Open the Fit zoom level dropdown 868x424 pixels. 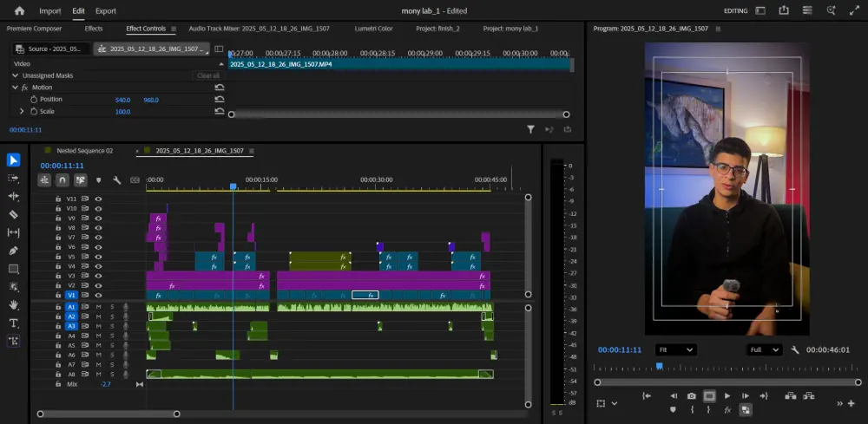[675, 349]
